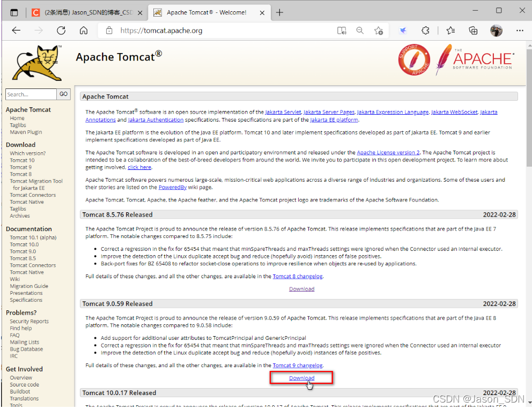This screenshot has width=532, height=409.
Task: Click the GO search button
Action: point(63,94)
